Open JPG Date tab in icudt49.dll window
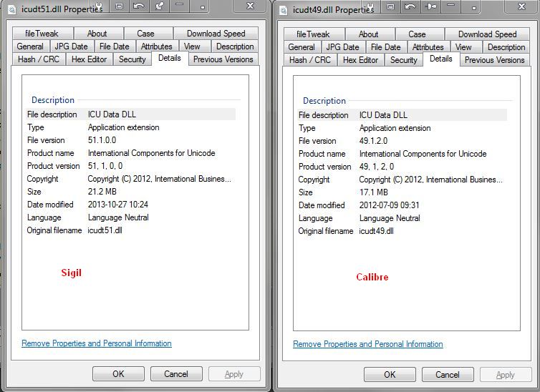The width and height of the screenshot is (540, 392). click(342, 46)
